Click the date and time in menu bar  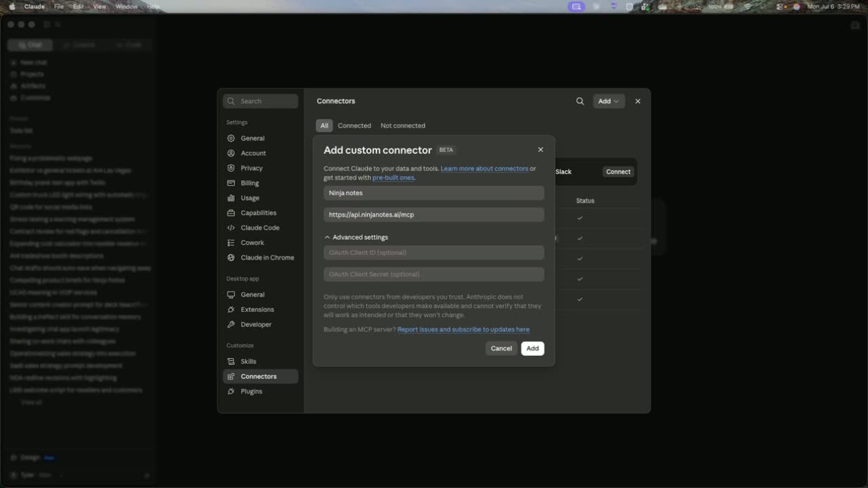(x=833, y=7)
